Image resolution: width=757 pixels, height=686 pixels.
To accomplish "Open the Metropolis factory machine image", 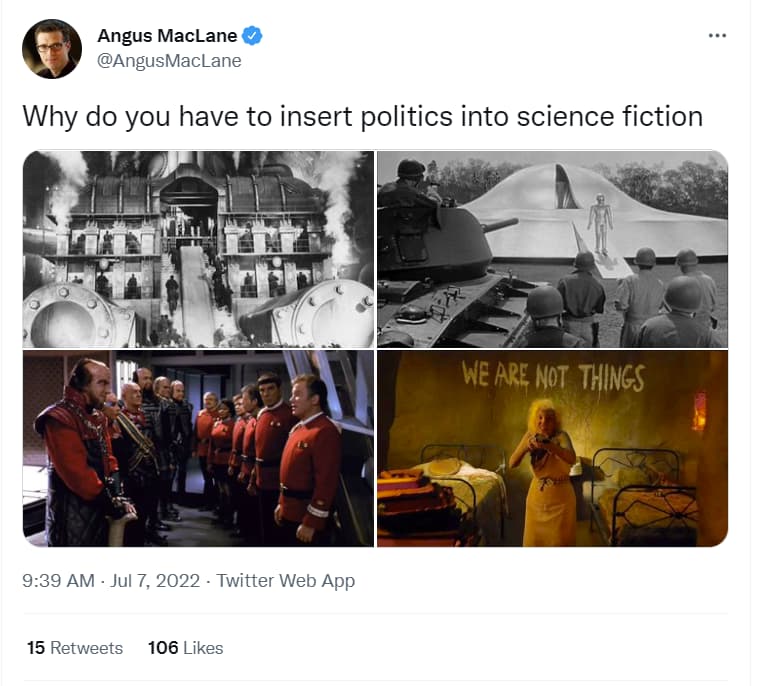I will coord(198,249).
